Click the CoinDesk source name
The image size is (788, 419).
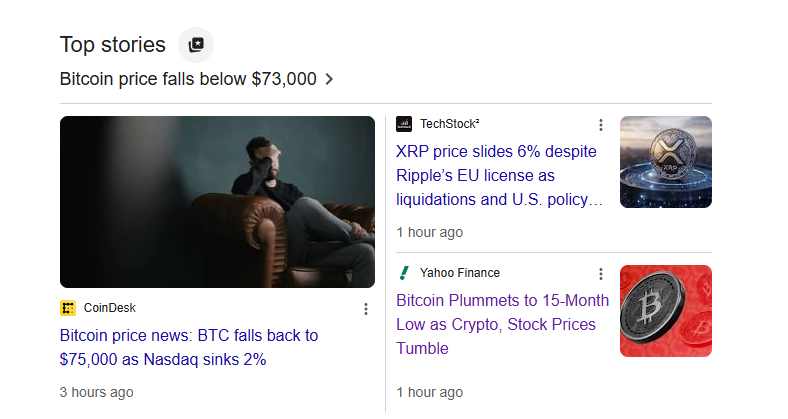(x=110, y=309)
